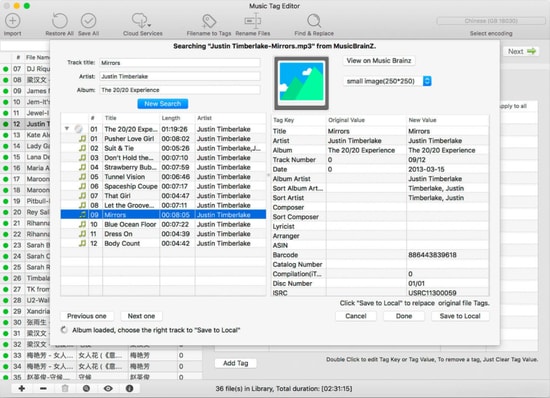
Task: Select the highlighted Mirrors track row
Action: coord(163,215)
